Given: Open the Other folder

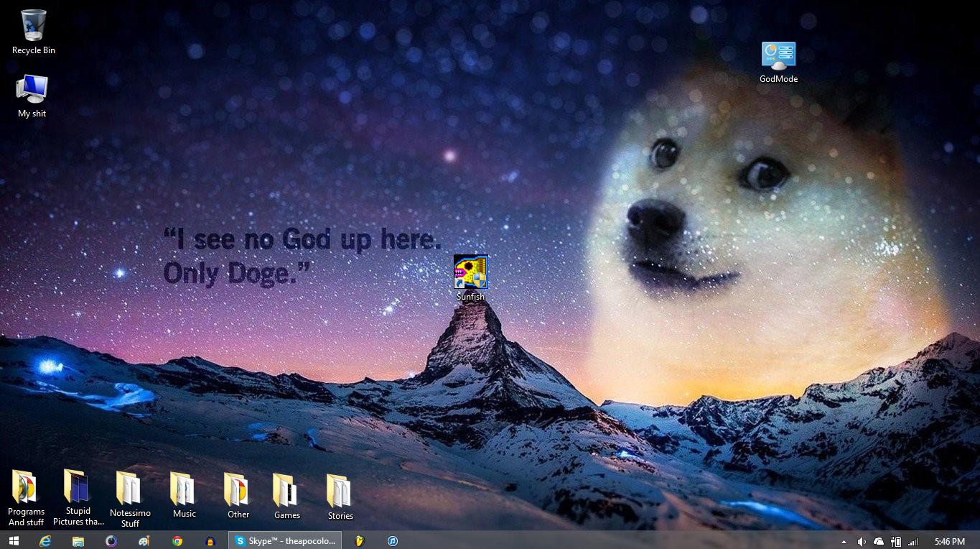Looking at the screenshot, I should [238, 489].
